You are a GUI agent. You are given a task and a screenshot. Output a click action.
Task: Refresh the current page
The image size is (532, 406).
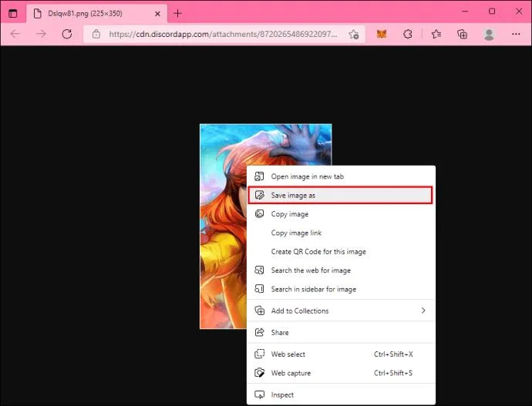coord(67,34)
